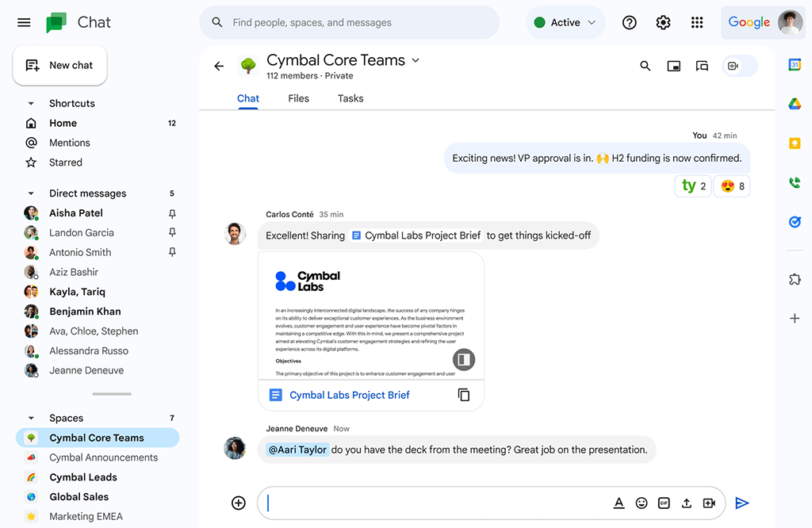Collapse the Direct messages list

[31, 193]
